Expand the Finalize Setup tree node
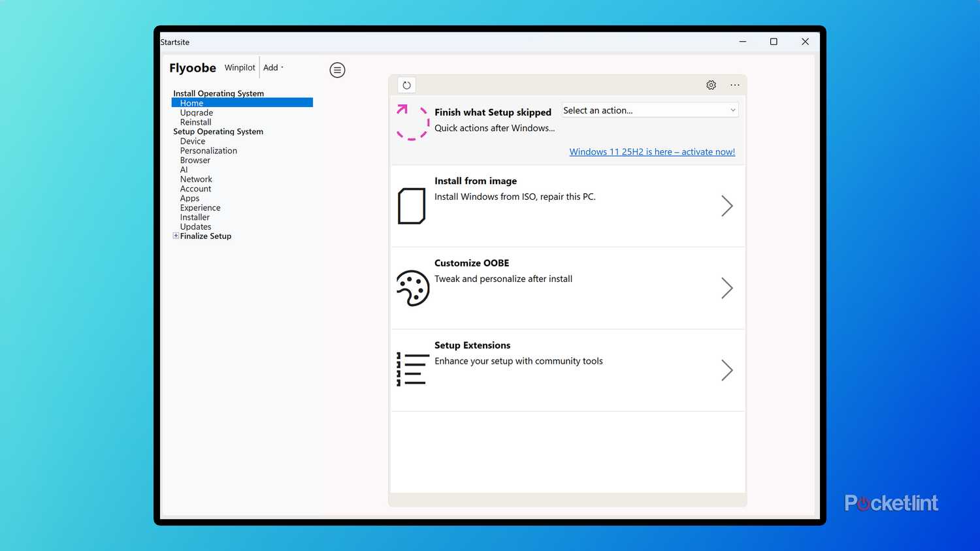The width and height of the screenshot is (980, 551). point(176,236)
